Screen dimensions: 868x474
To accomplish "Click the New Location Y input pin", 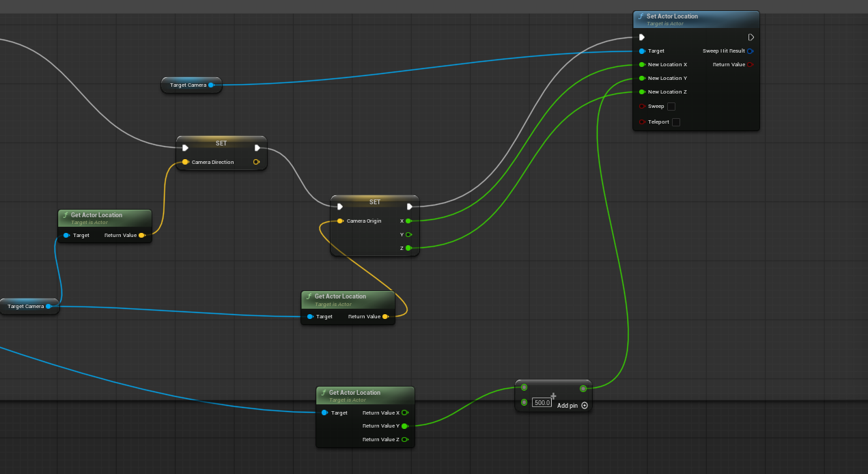I will pyautogui.click(x=642, y=79).
